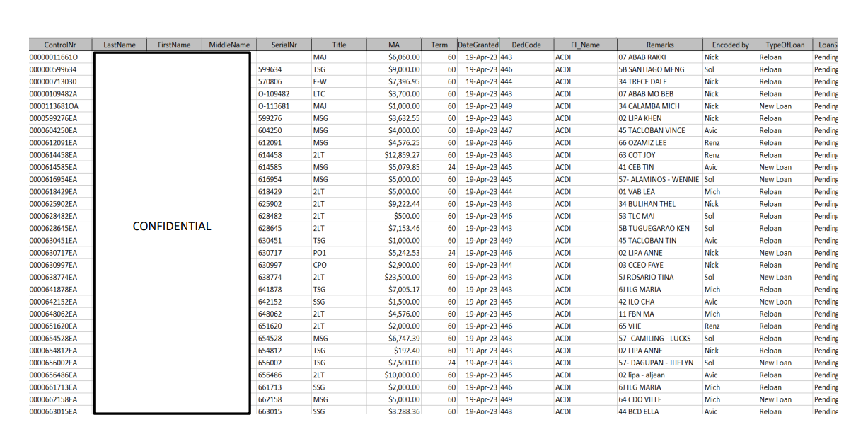The height and width of the screenshot is (432, 868).
Task: Click remark 5B TUGUEGARAO KEN
Action: coord(660,229)
